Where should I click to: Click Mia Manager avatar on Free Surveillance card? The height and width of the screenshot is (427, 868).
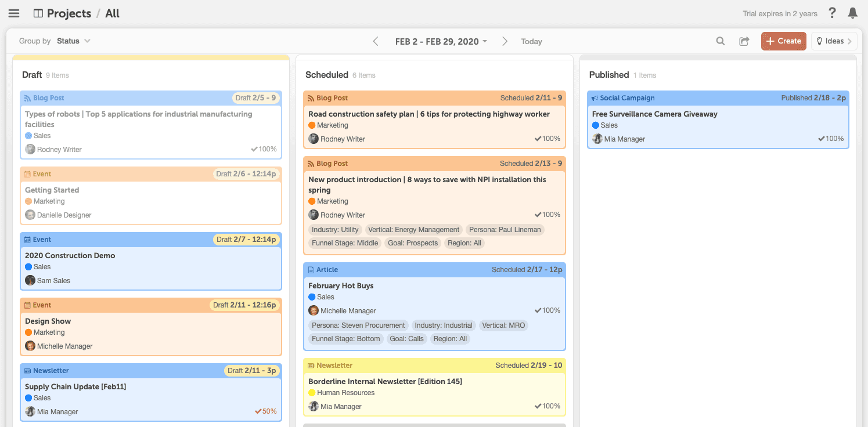[597, 139]
